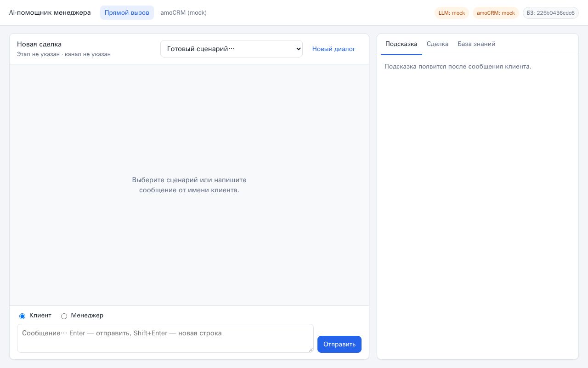Screen dimensions: 588x368
Task: Click the AI-помощник менеджера title
Action: [50, 13]
